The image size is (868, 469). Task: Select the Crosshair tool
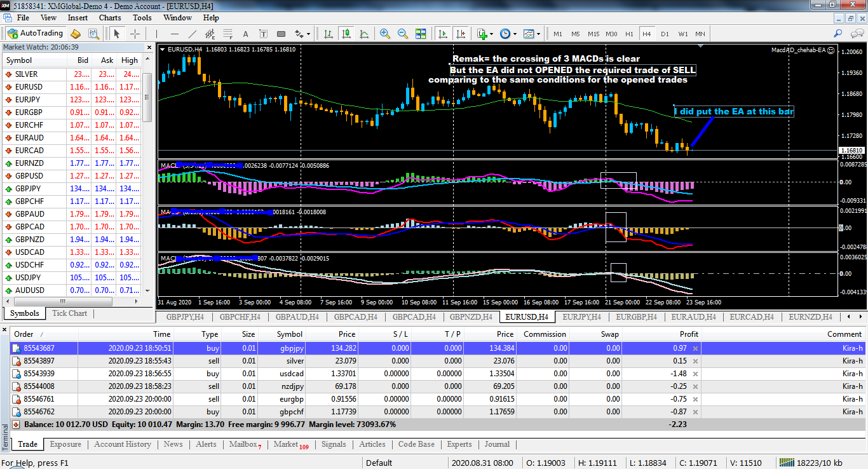coord(135,34)
